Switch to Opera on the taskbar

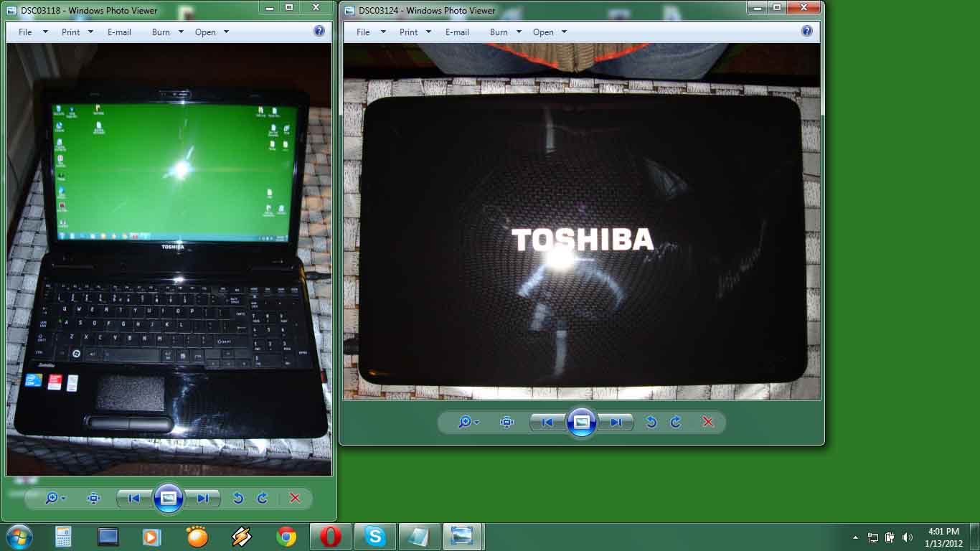pos(330,537)
